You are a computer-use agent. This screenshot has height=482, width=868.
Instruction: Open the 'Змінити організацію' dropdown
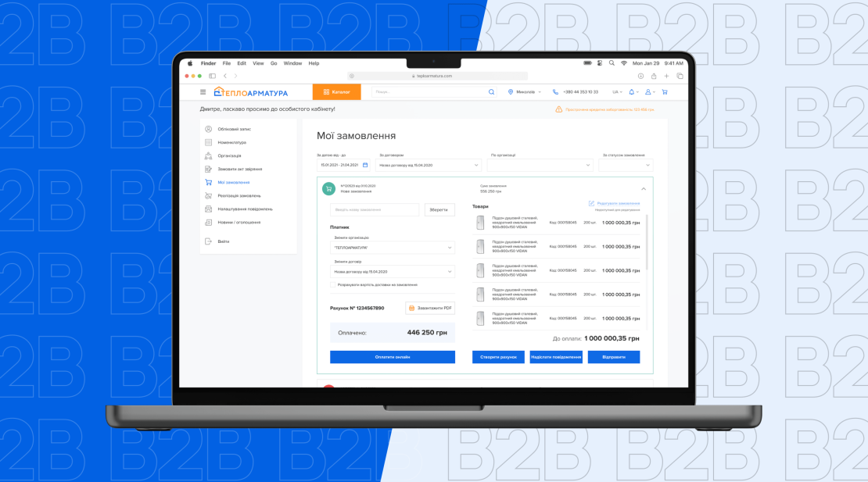pos(393,248)
